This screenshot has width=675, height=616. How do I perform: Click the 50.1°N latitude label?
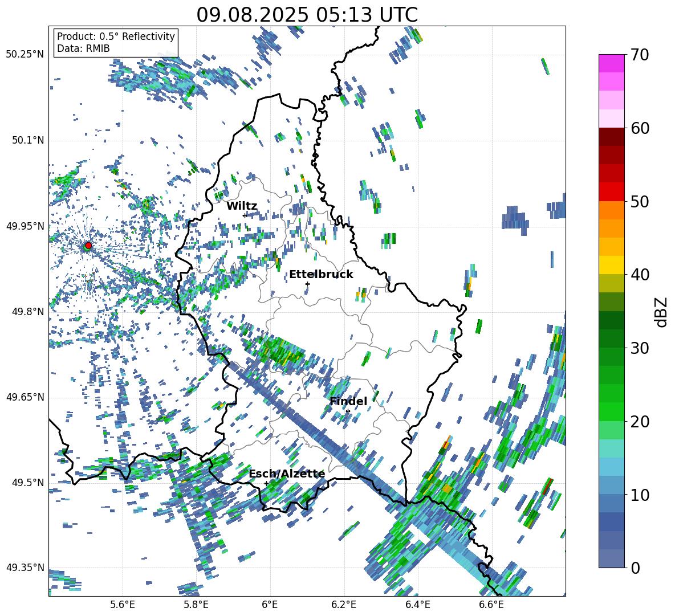28,140
